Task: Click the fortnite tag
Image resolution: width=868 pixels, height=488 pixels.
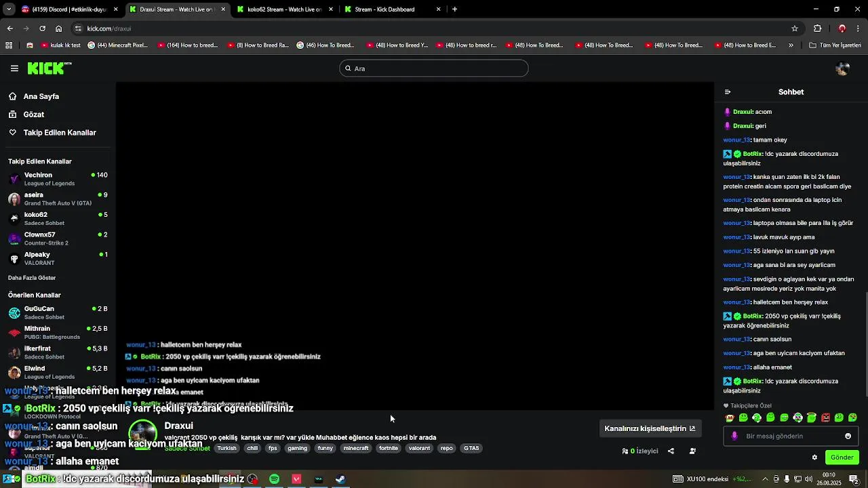Action: pos(389,448)
